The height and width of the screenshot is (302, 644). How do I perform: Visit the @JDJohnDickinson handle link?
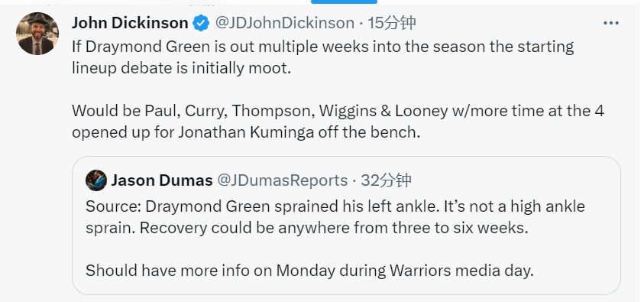[x=284, y=23]
